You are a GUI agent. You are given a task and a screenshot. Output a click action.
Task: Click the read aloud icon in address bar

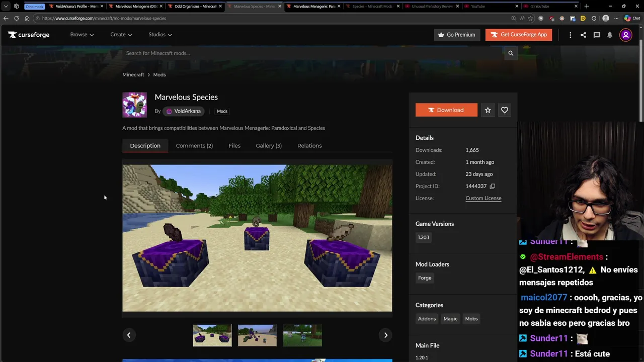pyautogui.click(x=522, y=18)
